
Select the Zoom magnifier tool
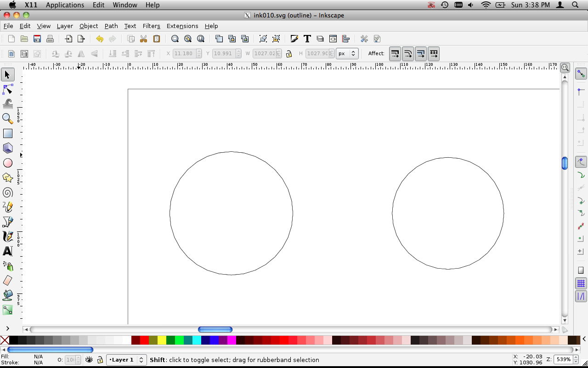click(8, 119)
